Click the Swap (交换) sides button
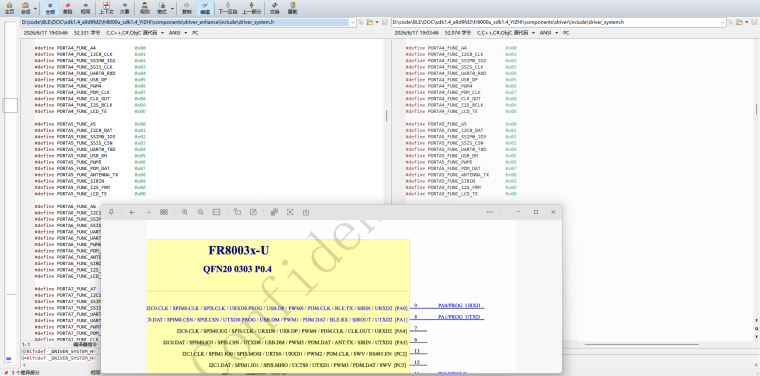This screenshot has height=376, width=760. (x=274, y=8)
